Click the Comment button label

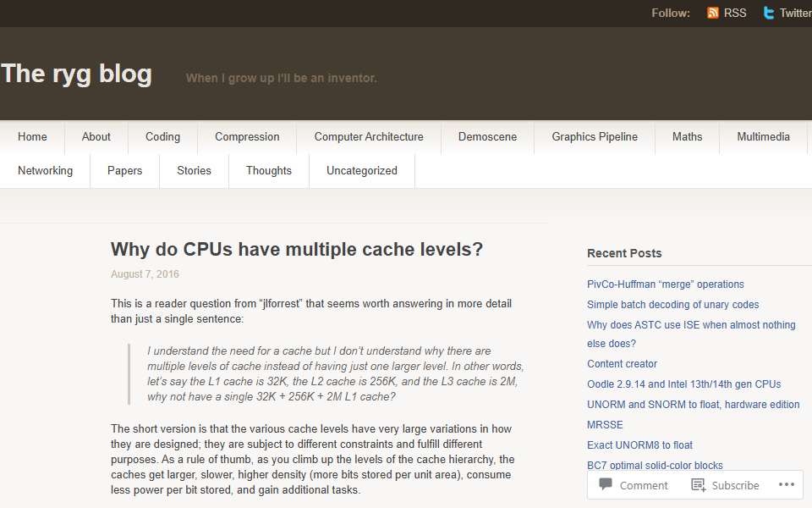click(x=644, y=485)
